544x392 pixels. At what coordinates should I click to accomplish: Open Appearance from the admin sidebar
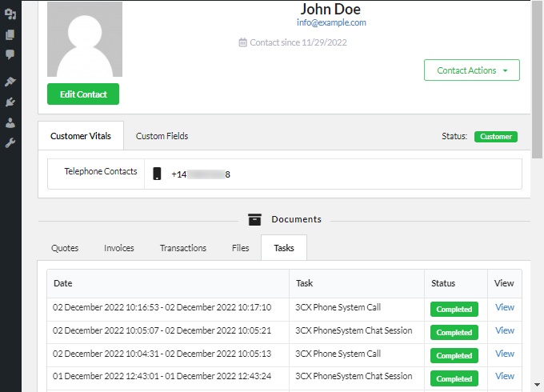coord(10,82)
